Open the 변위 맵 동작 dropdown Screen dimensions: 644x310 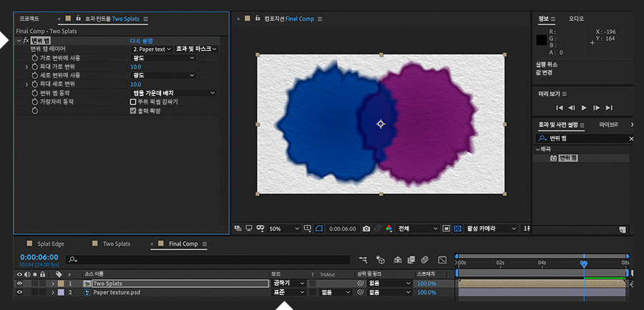[173, 93]
